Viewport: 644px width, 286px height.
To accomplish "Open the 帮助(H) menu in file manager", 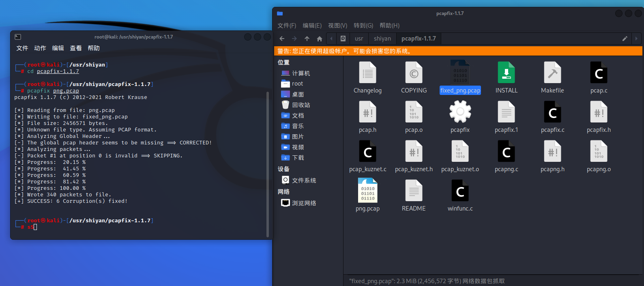I will [x=390, y=26].
